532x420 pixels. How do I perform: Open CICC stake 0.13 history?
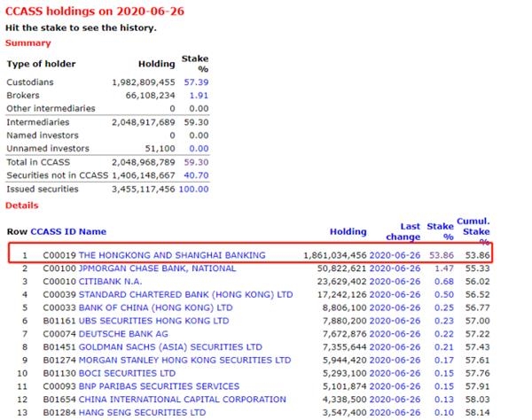click(444, 400)
